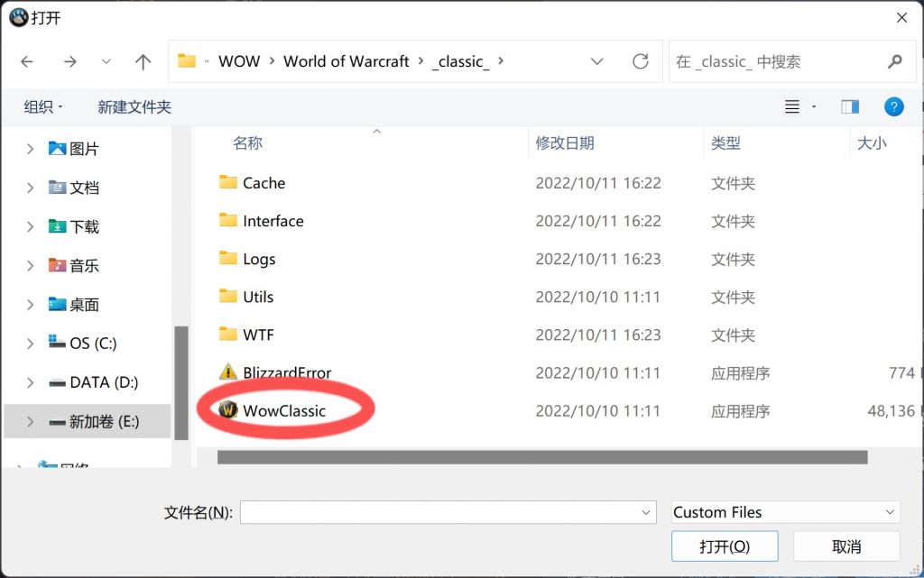This screenshot has width=924, height=578.
Task: Create a folder with 新建文件夹
Action: 134,107
